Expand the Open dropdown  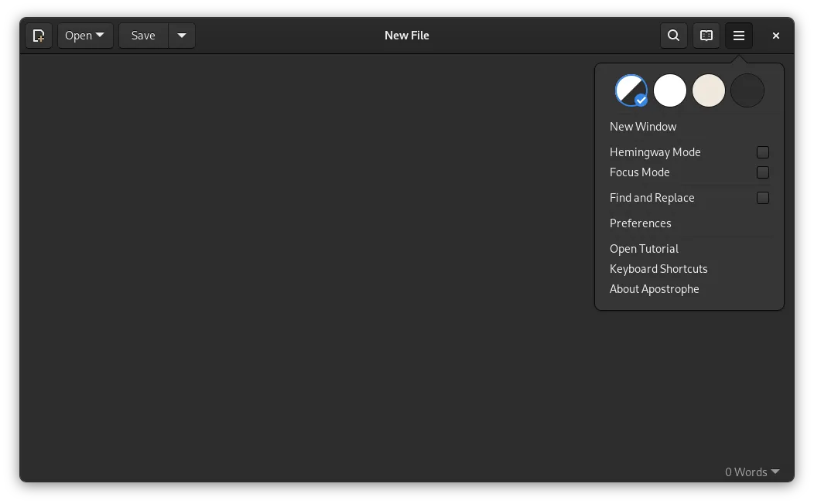(85, 36)
